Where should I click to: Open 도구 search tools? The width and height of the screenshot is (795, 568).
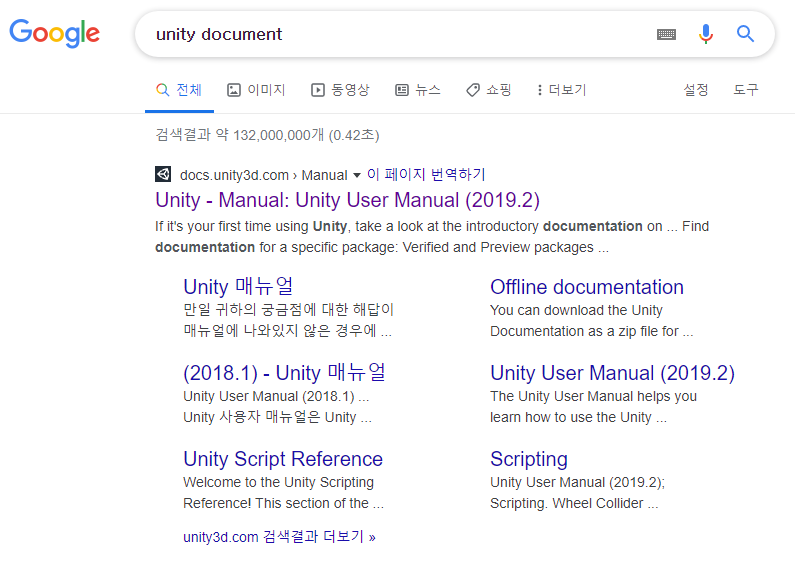coord(746,90)
